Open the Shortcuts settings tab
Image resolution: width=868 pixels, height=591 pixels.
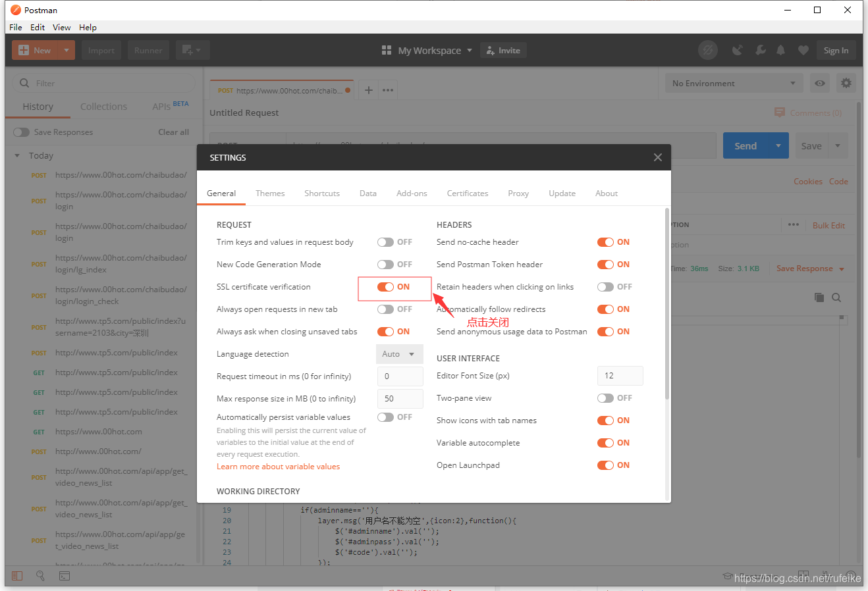click(x=322, y=193)
